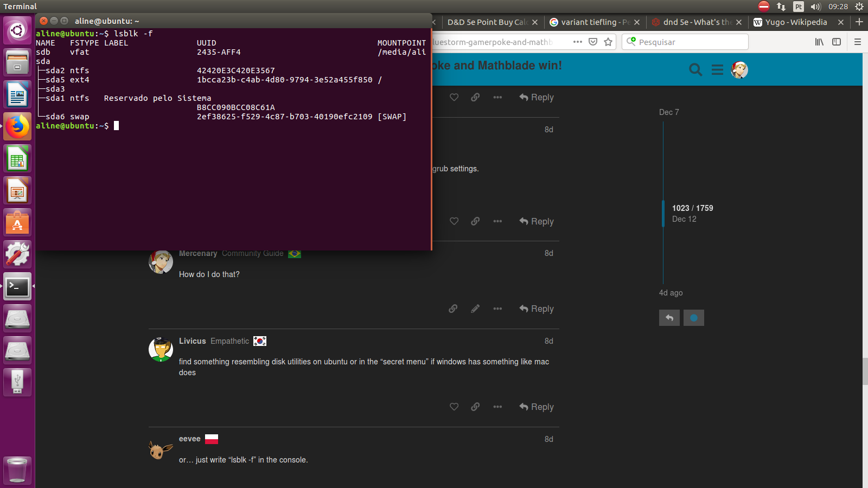Open the clock showing 09:28
Viewport: 868px width, 488px height.
838,7
